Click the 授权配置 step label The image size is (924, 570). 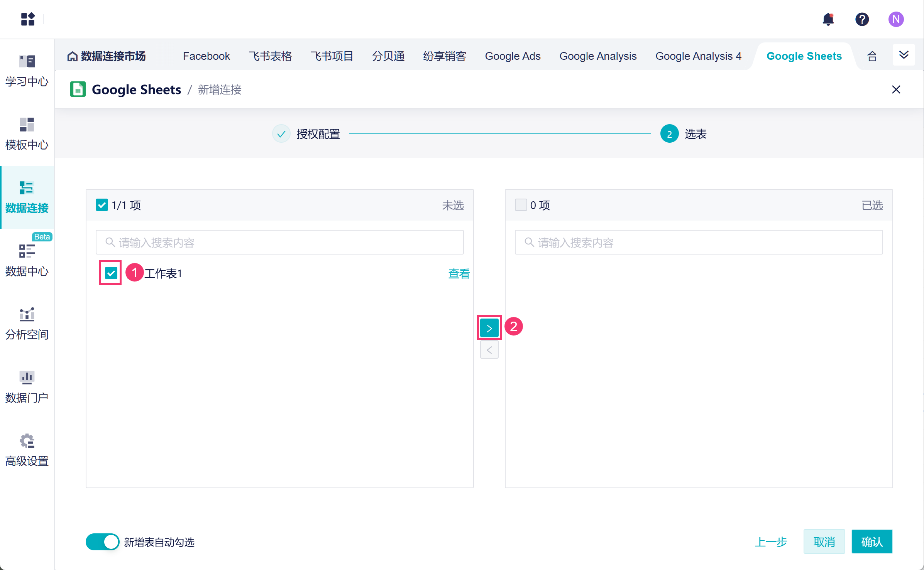318,134
